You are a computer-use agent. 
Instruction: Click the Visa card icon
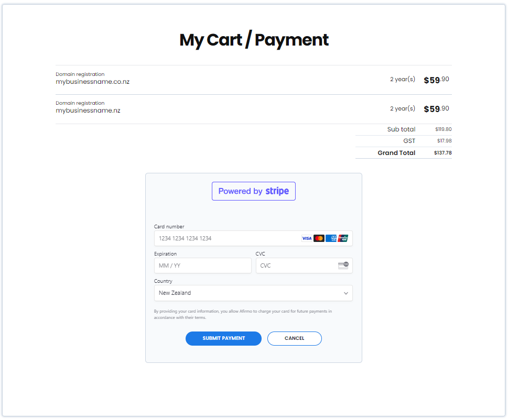(307, 238)
